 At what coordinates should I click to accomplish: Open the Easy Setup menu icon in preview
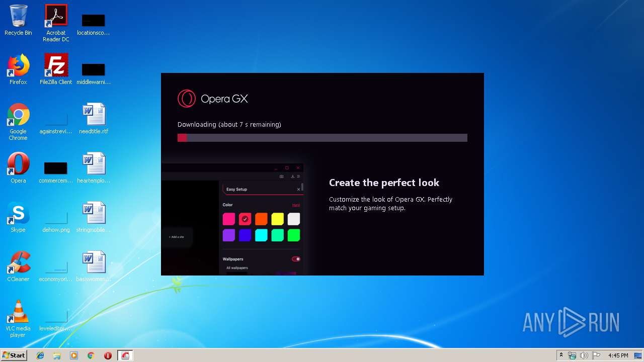298,176
